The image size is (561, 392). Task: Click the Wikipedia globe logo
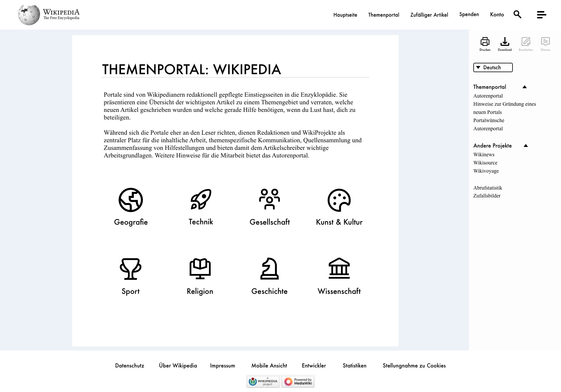(x=29, y=15)
